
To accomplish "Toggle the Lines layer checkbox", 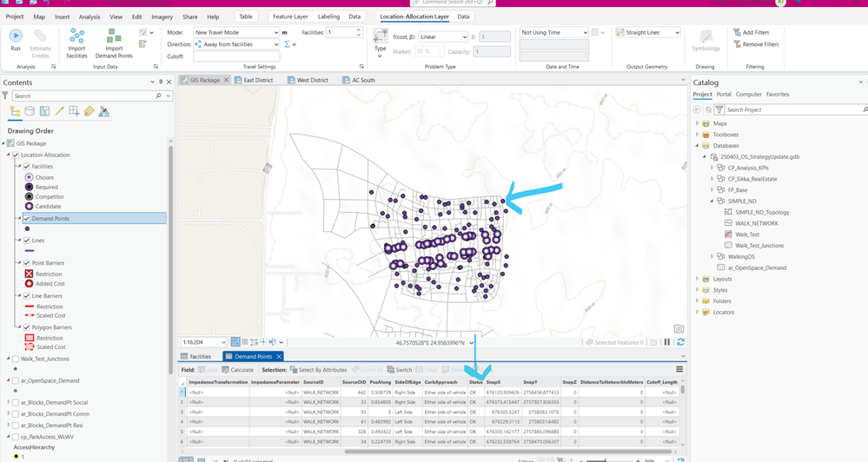I will [27, 241].
